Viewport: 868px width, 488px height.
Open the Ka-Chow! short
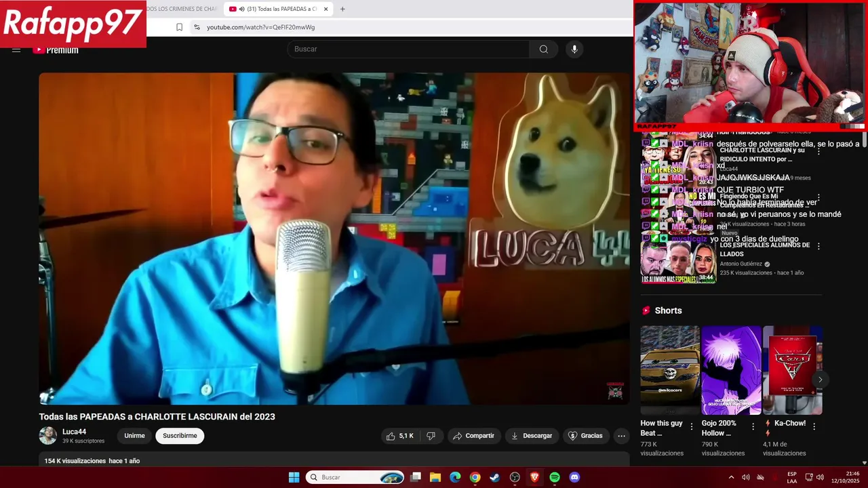point(792,370)
